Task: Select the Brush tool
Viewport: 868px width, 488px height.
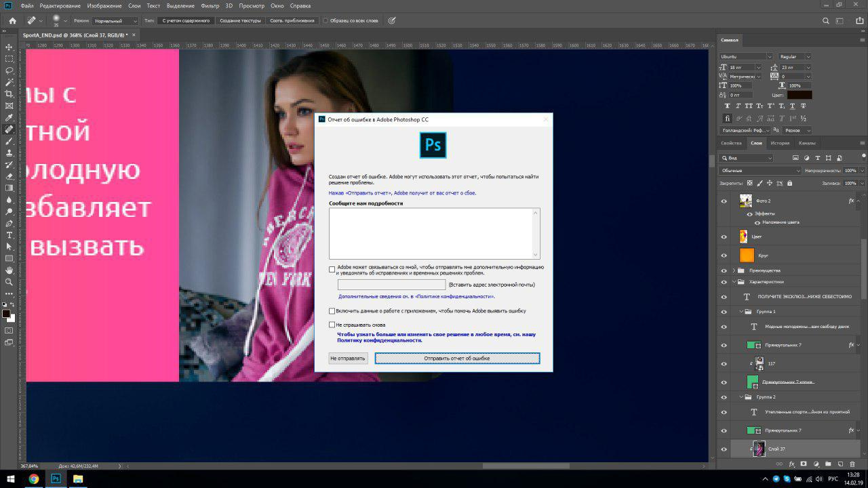Action: pos(9,141)
